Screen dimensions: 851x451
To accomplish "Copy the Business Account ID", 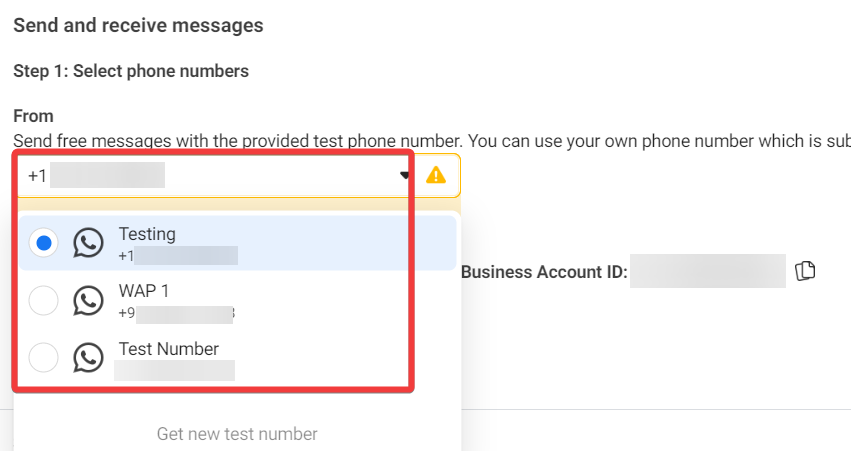I will click(x=806, y=271).
